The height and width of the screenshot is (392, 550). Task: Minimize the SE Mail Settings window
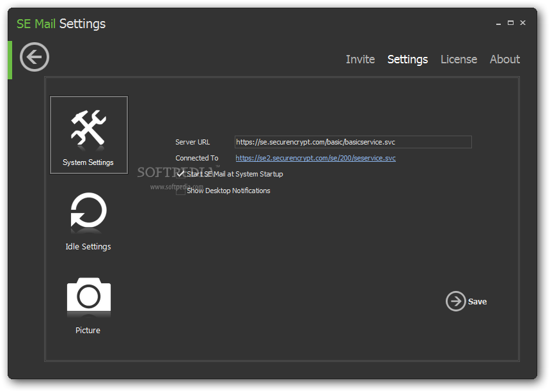pyautogui.click(x=498, y=23)
